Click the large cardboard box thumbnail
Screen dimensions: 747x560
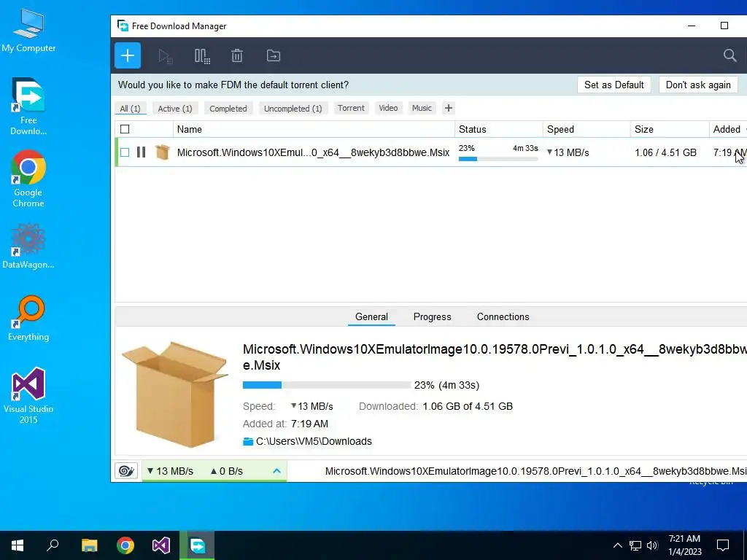pyautogui.click(x=175, y=394)
